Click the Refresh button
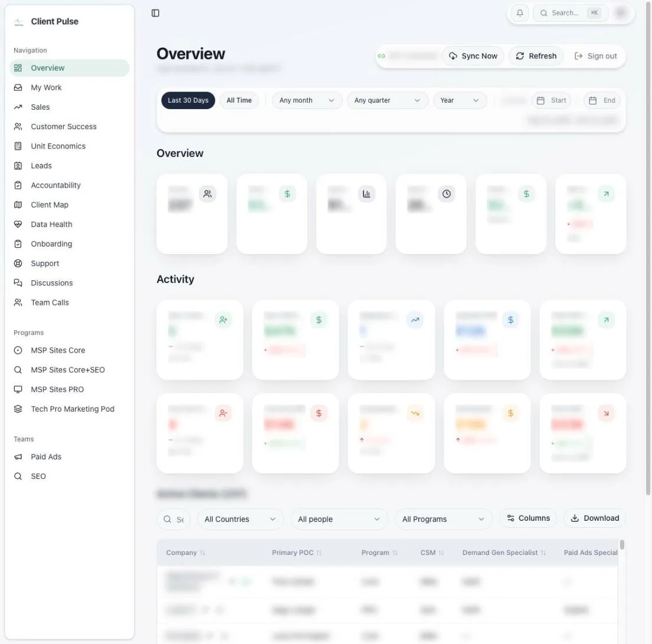This screenshot has height=644, width=652. [536, 56]
